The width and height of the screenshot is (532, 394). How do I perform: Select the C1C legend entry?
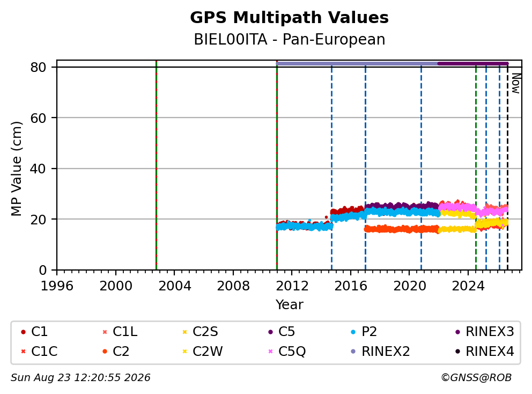point(39,351)
